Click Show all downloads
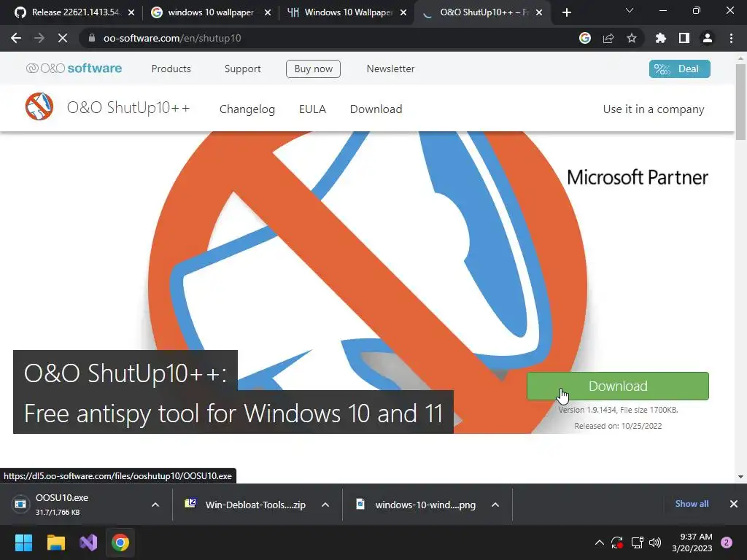This screenshot has height=560, width=747. tap(692, 504)
